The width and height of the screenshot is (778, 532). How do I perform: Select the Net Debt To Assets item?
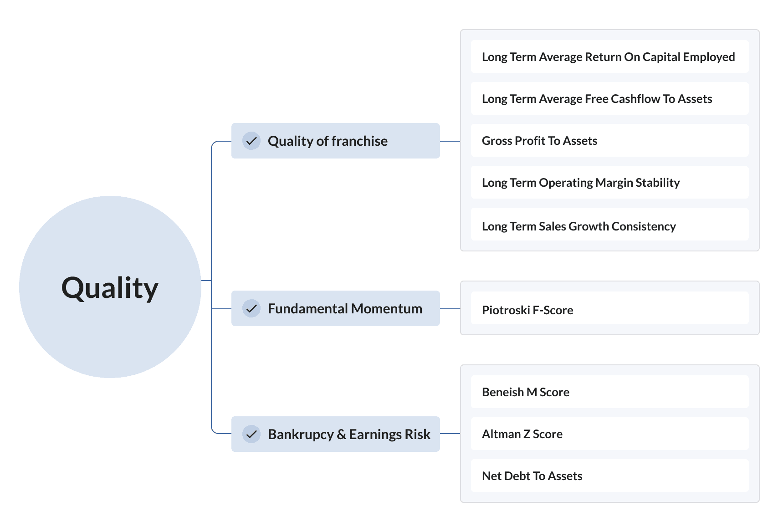[610, 476]
